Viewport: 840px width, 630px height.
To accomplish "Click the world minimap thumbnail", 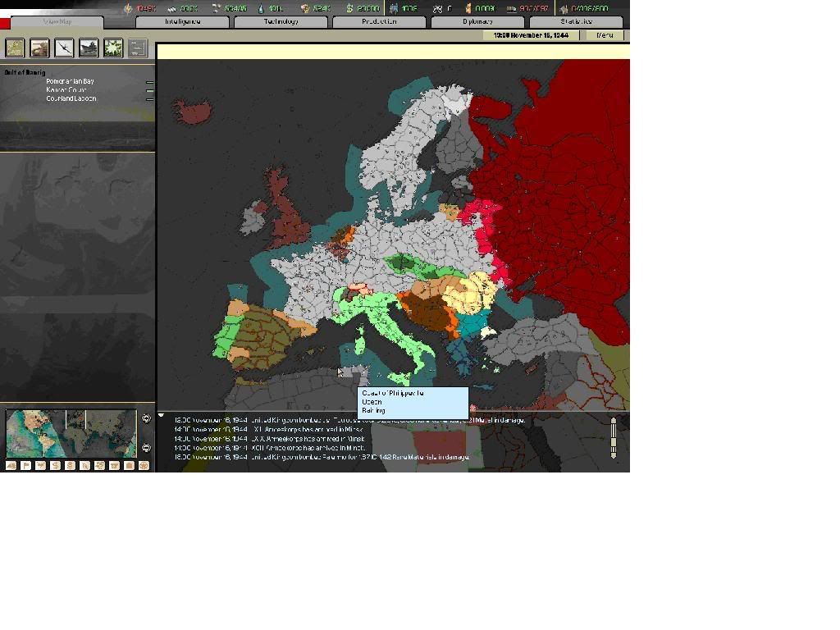I will tap(71, 433).
